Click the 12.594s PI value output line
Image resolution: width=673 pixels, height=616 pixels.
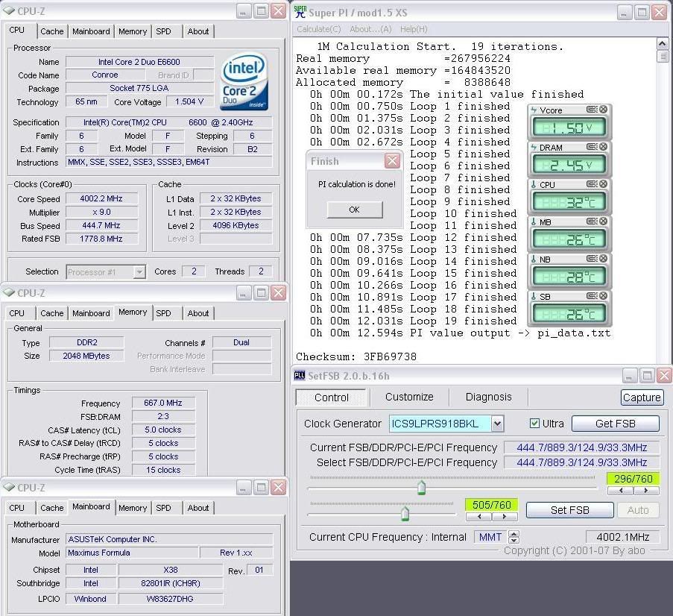460,333
